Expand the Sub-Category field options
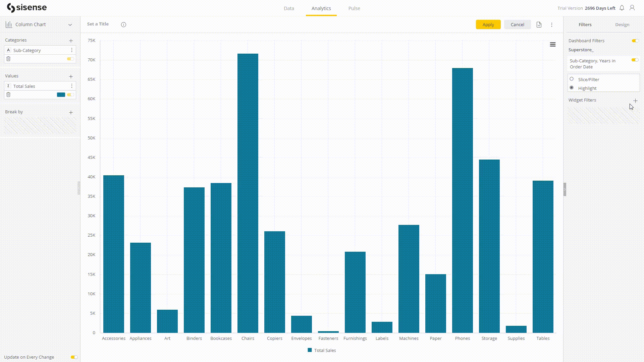The image size is (644, 362). (x=72, y=50)
